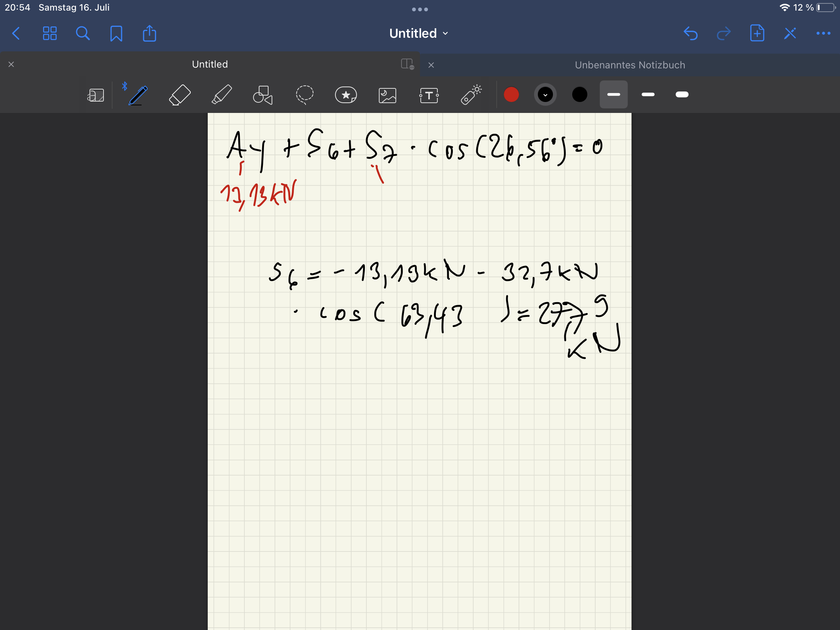The height and width of the screenshot is (630, 840).
Task: Bookmark the current page
Action: (x=116, y=33)
